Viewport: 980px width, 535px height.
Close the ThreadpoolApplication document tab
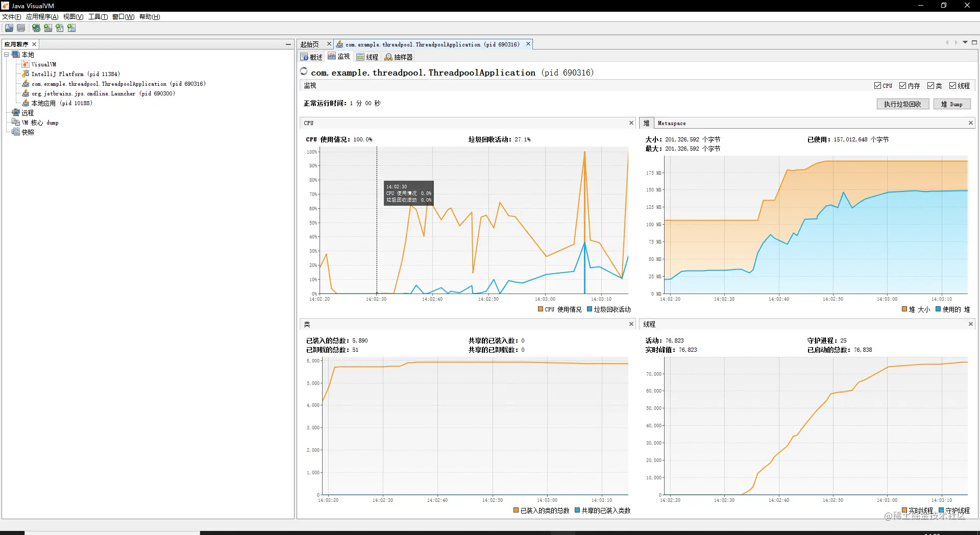point(528,44)
